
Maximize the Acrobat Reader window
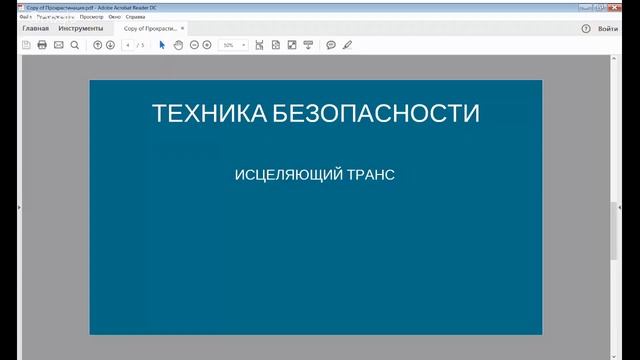(x=600, y=7)
